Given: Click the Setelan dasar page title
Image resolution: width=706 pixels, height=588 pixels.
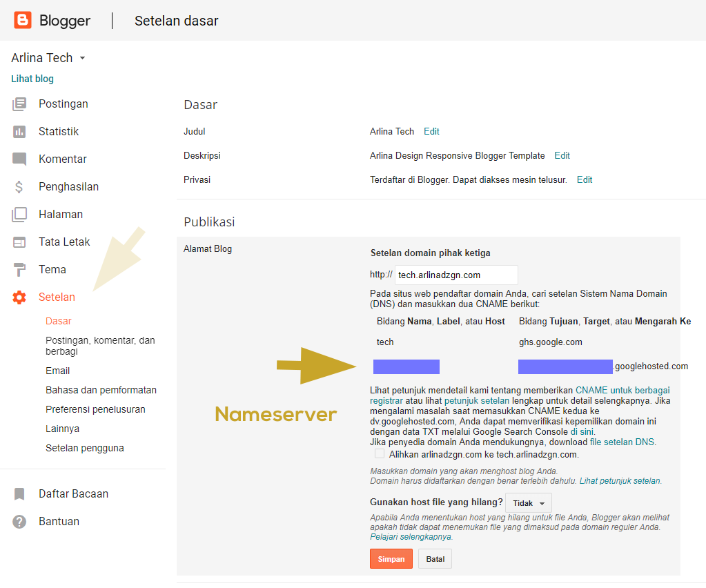Looking at the screenshot, I should pyautogui.click(x=177, y=21).
